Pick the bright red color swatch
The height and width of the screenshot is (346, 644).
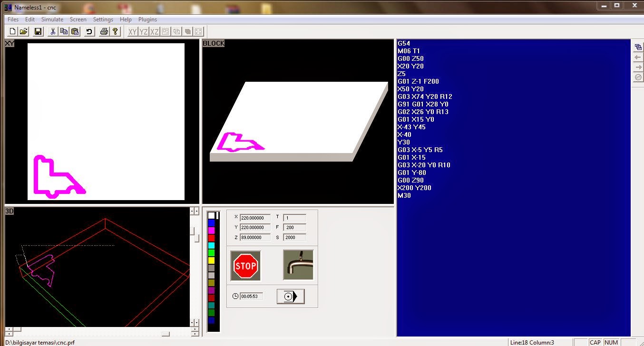tap(211, 238)
